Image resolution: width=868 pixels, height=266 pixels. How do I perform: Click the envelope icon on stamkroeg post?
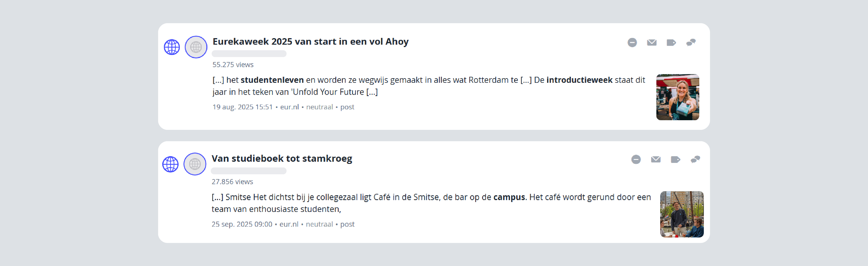(656, 159)
